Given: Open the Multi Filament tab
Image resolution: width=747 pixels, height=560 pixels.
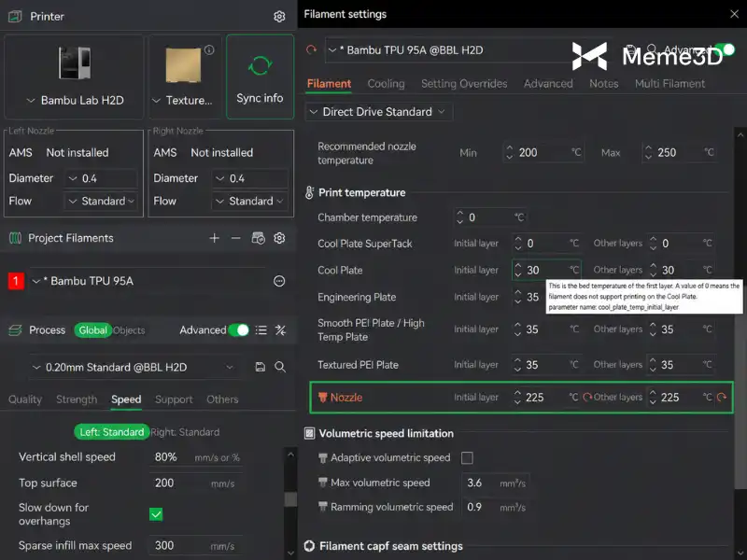Looking at the screenshot, I should point(669,84).
